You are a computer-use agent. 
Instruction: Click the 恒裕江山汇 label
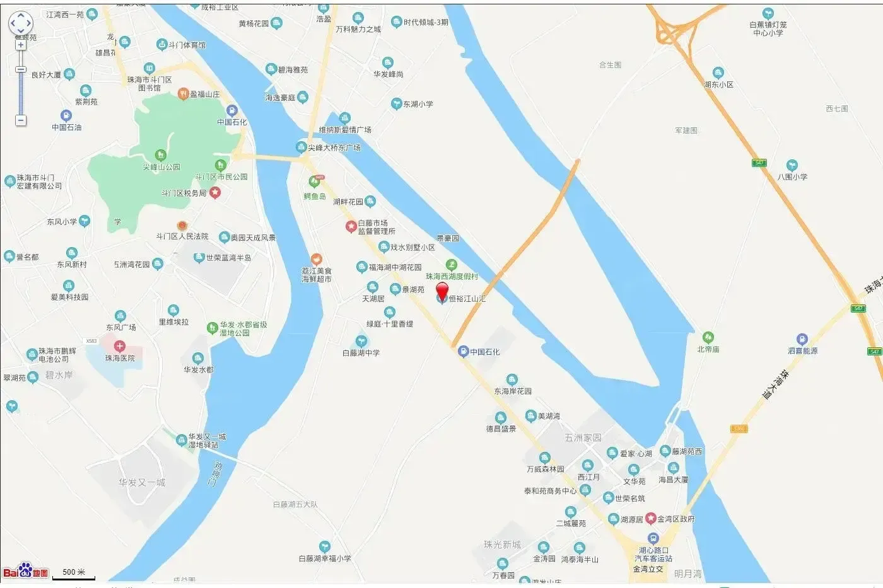tap(467, 299)
